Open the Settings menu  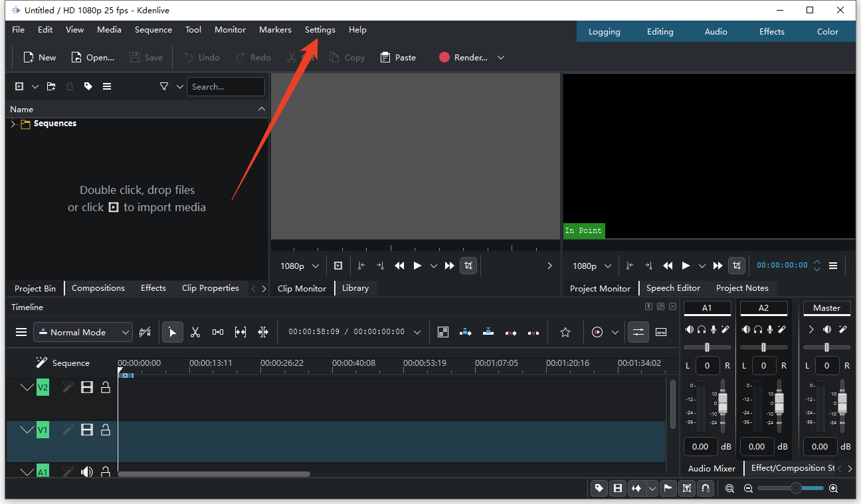[x=320, y=30]
